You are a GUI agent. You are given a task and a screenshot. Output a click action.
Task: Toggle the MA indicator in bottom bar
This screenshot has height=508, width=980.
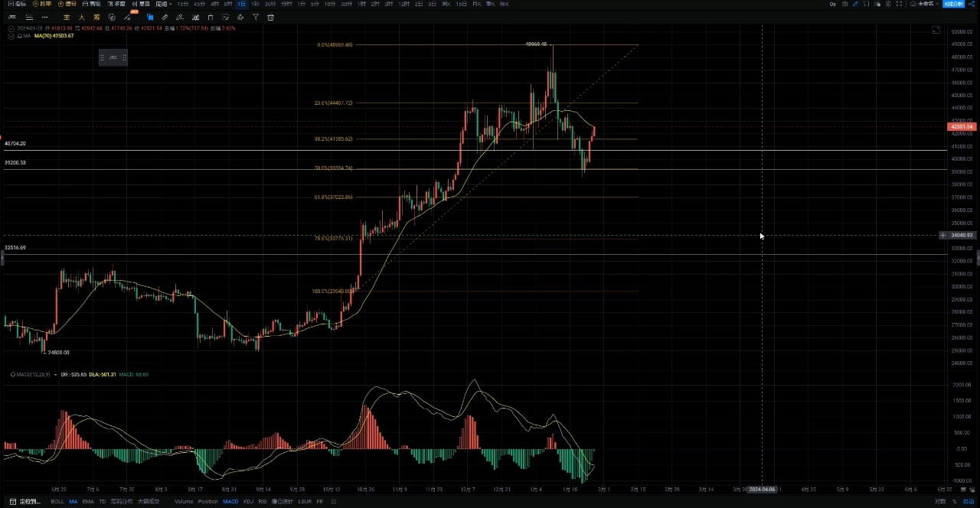pos(73,502)
